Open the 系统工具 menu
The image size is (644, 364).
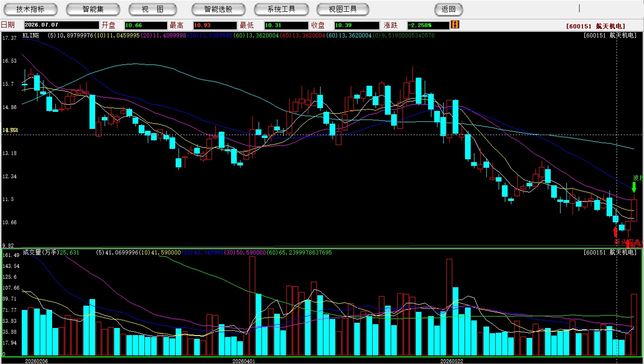(x=281, y=9)
